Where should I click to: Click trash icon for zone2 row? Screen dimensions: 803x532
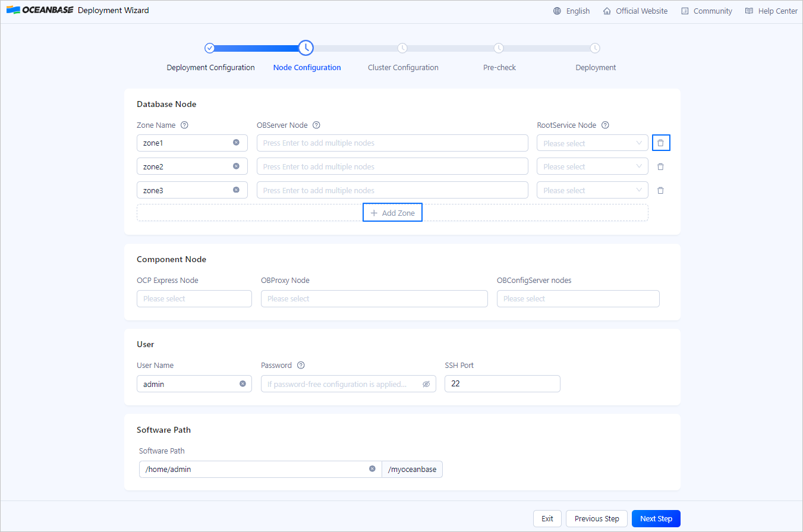(x=660, y=167)
